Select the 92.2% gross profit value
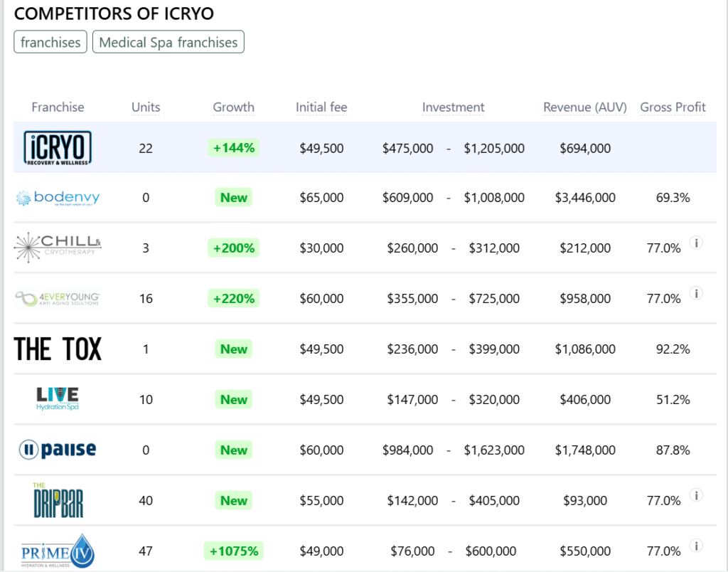 tap(673, 349)
